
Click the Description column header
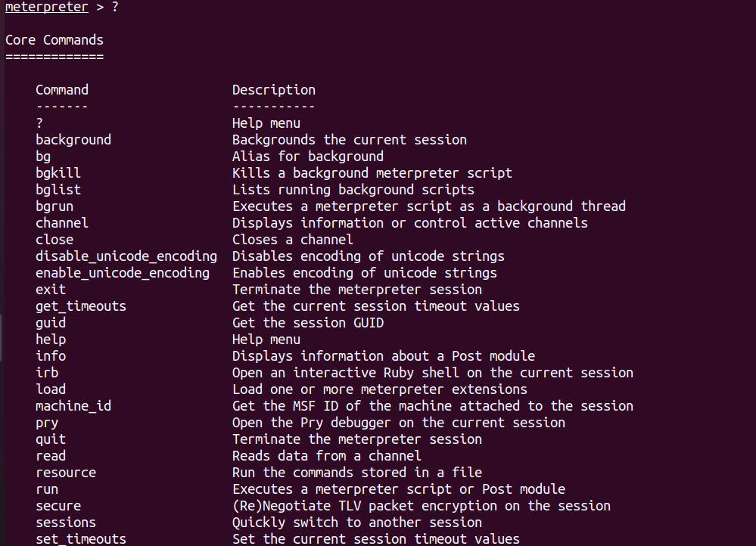(x=274, y=90)
